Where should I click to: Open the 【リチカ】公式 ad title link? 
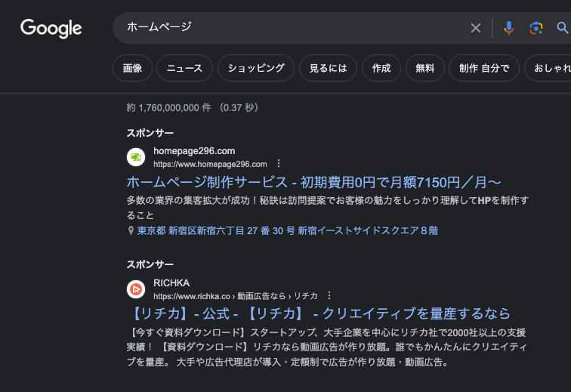[318, 313]
